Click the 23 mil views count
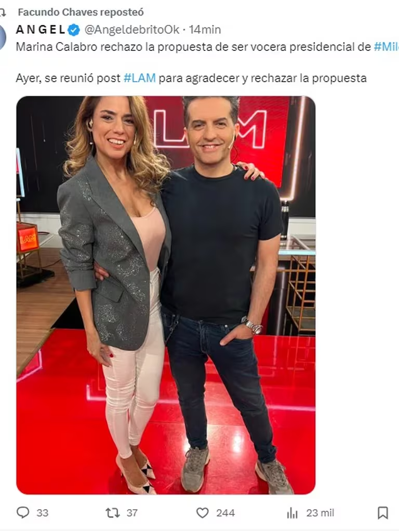399x532 pixels. (x=320, y=513)
